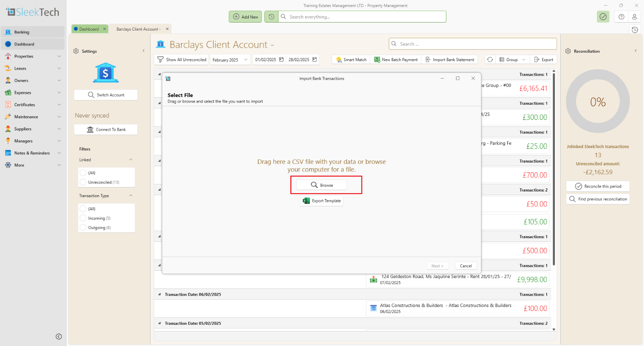Click Find previous reconciliation button
Screen dimensions: 644x346
click(x=598, y=199)
